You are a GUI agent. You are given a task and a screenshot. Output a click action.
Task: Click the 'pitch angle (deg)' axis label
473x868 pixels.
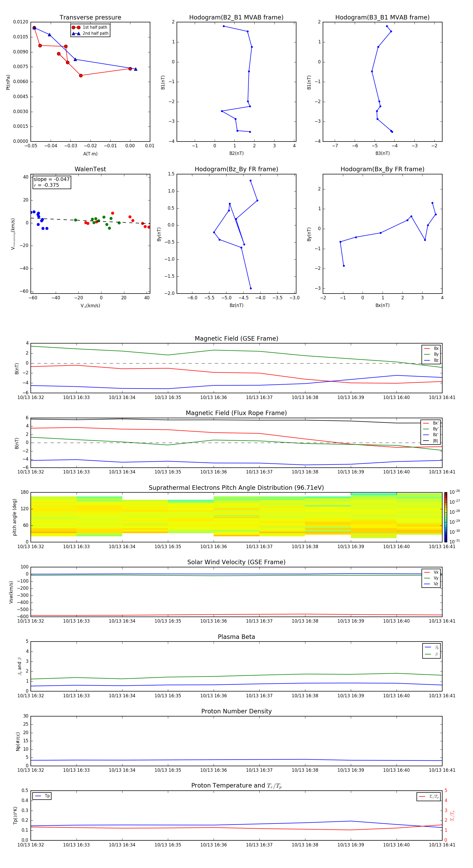(14, 517)
